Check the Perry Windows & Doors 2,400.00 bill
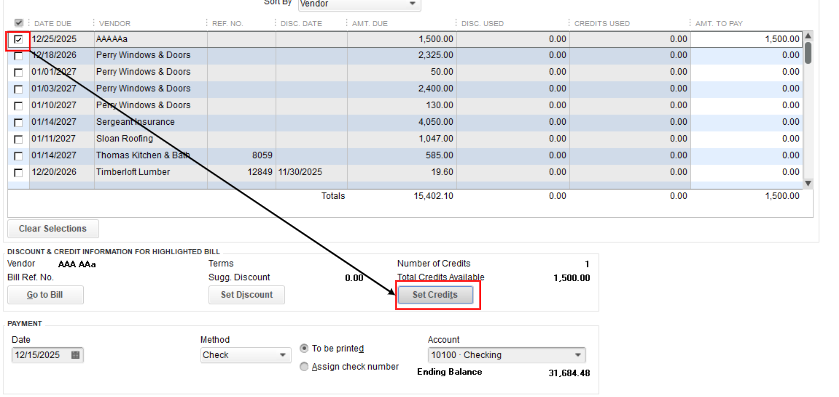 (x=19, y=89)
